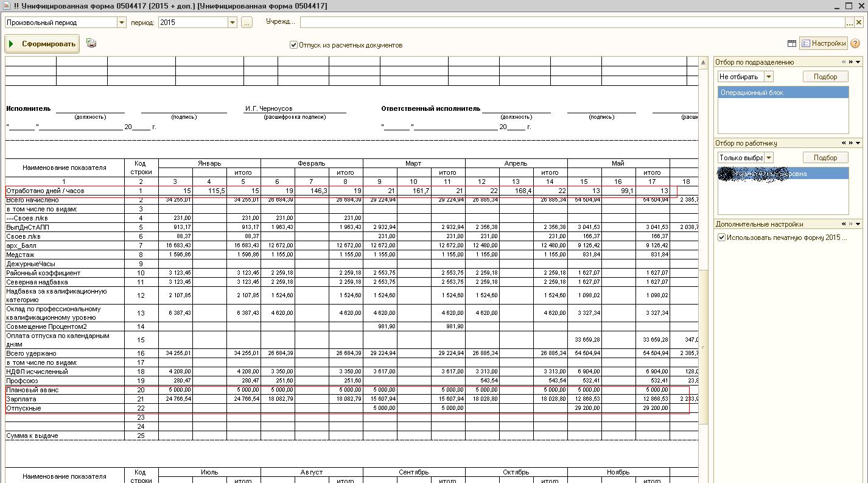
Task: Click the « arrow in Отбор по работнику header
Action: [844, 143]
